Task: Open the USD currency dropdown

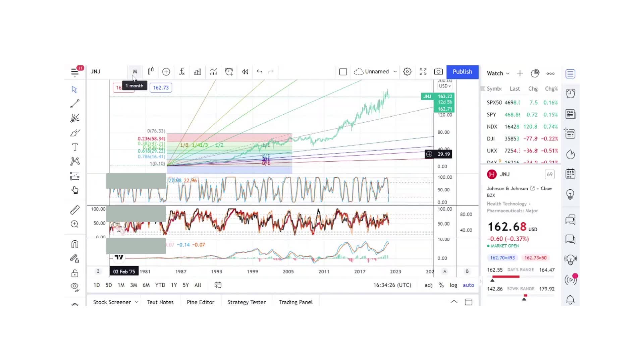Action: (x=444, y=86)
